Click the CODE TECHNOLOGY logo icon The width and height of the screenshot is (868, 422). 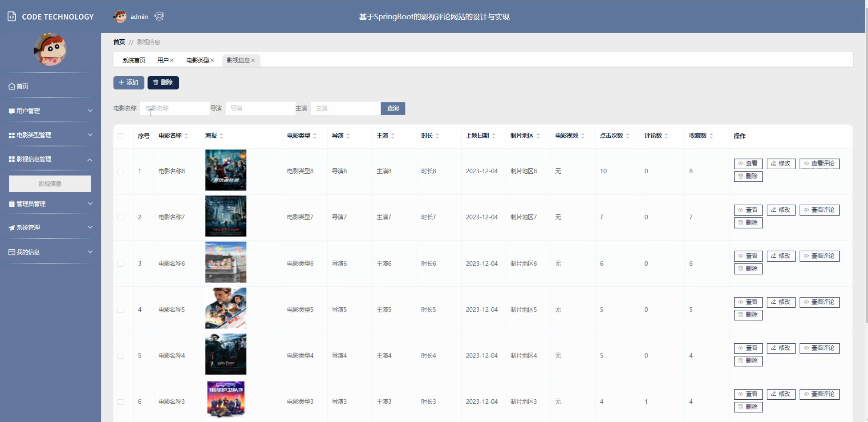coord(12,17)
